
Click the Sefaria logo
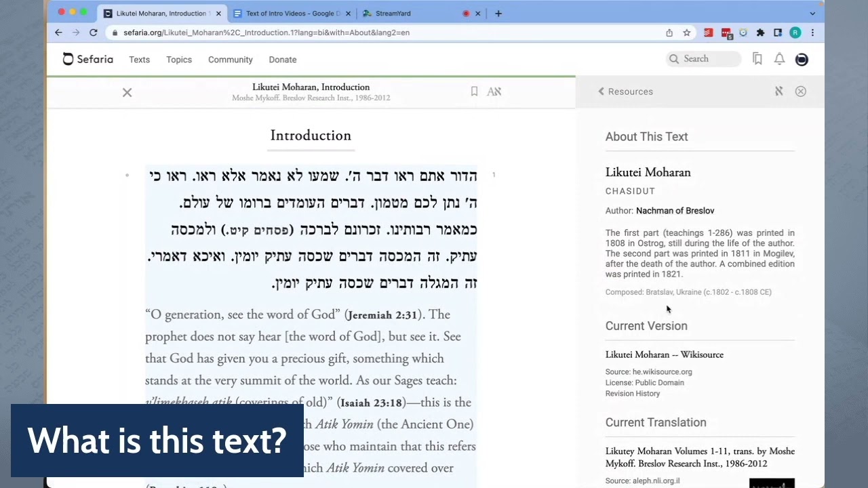pyautogui.click(x=88, y=59)
